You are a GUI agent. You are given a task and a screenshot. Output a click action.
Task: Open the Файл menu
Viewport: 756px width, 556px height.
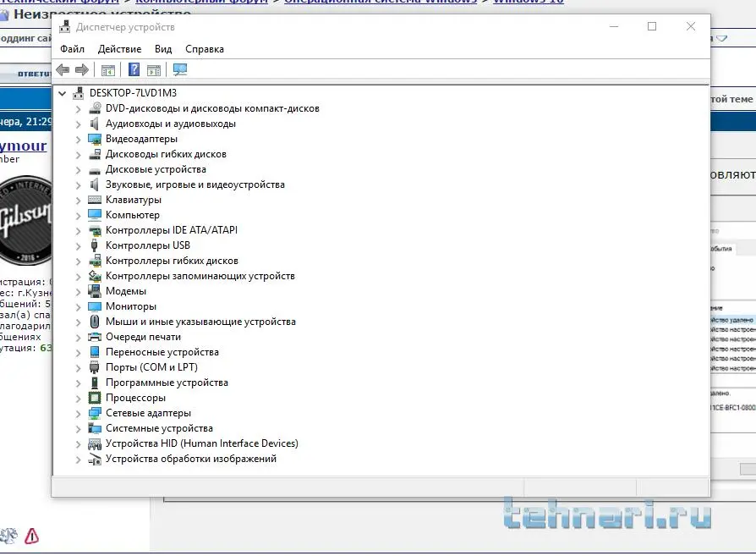pos(72,49)
